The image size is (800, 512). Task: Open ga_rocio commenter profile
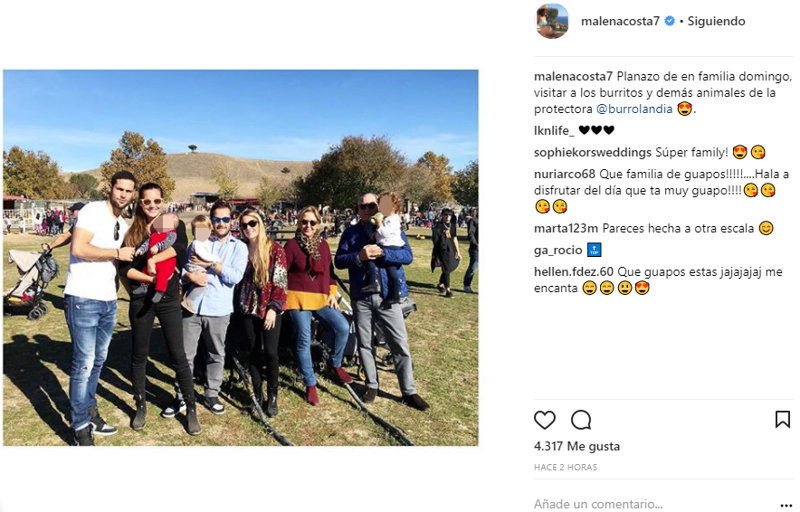pyautogui.click(x=558, y=250)
